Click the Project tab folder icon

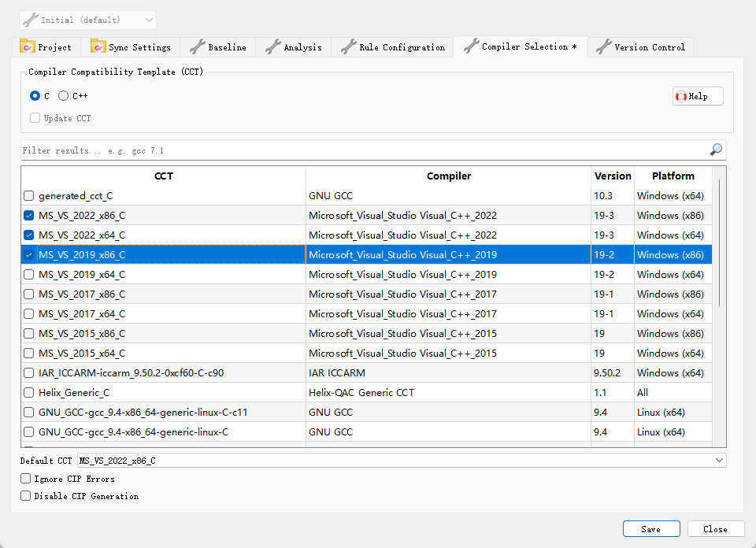[27, 46]
